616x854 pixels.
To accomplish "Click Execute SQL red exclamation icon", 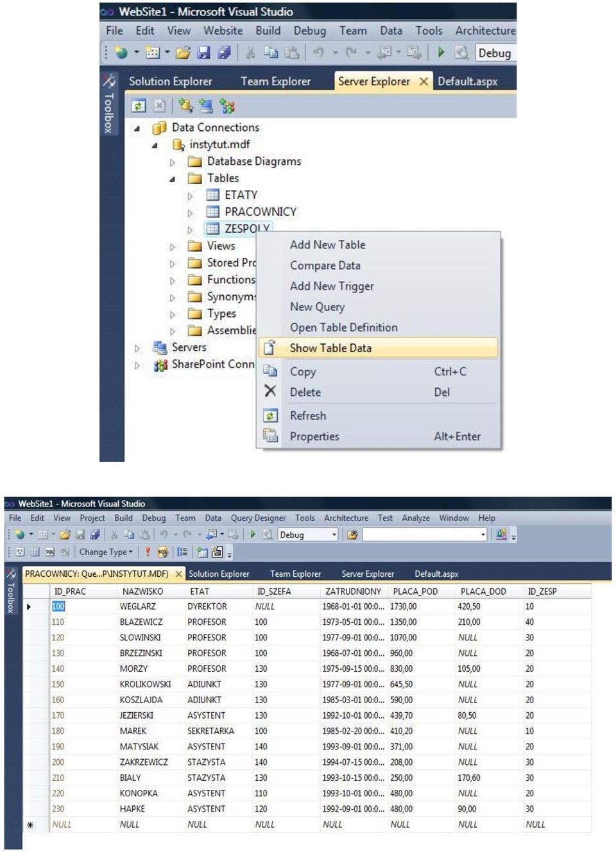I will [148, 552].
